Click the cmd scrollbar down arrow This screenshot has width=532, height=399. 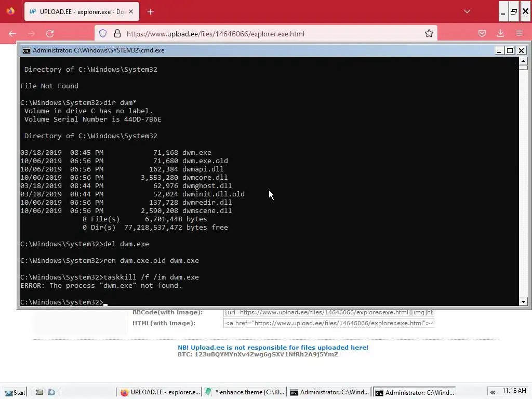523,301
